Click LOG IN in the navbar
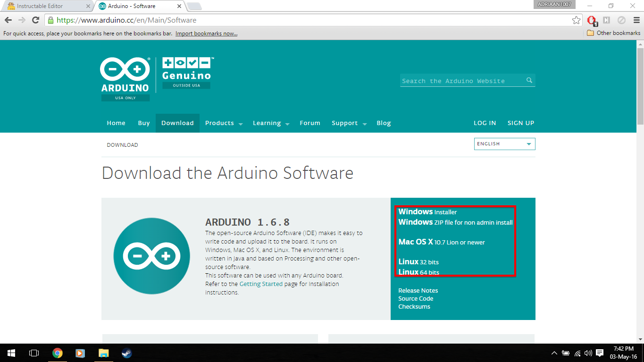The height and width of the screenshot is (362, 644). coord(485,123)
